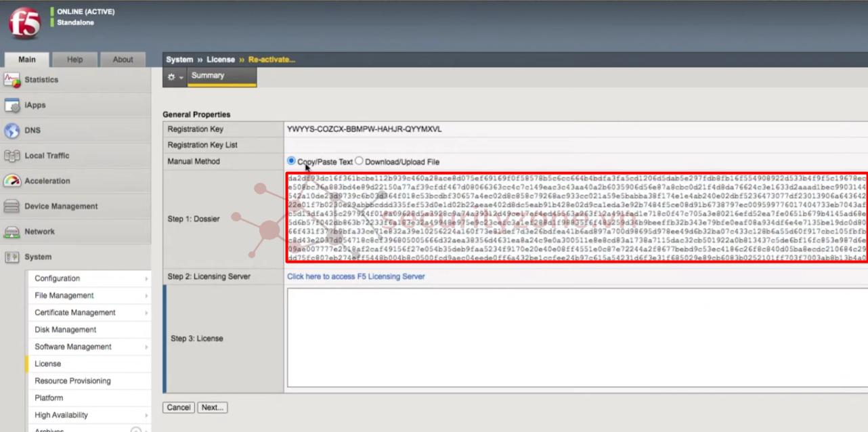Open the Summary tab
The image size is (868, 432).
tap(222, 77)
